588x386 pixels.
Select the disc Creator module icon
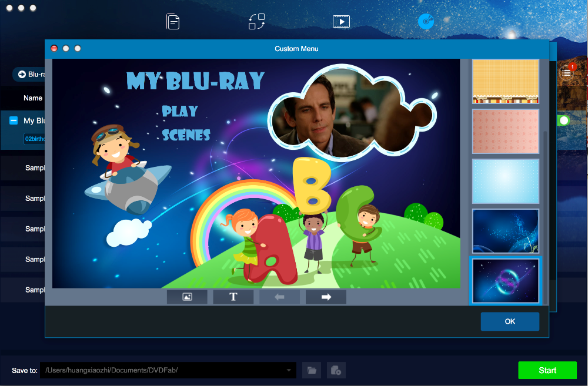(x=426, y=22)
